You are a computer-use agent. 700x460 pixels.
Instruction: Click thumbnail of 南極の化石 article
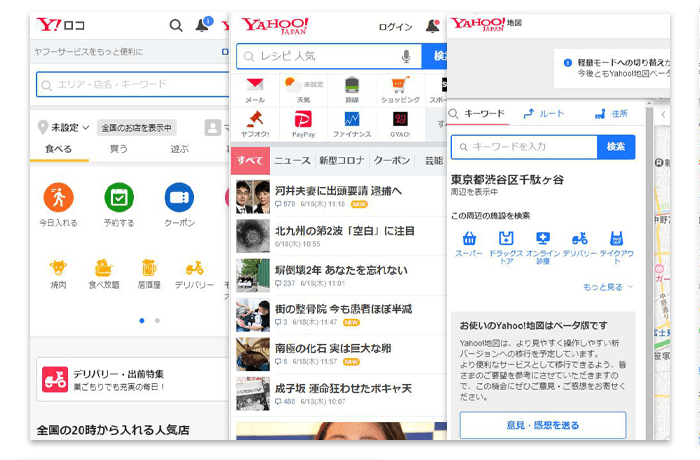(253, 354)
